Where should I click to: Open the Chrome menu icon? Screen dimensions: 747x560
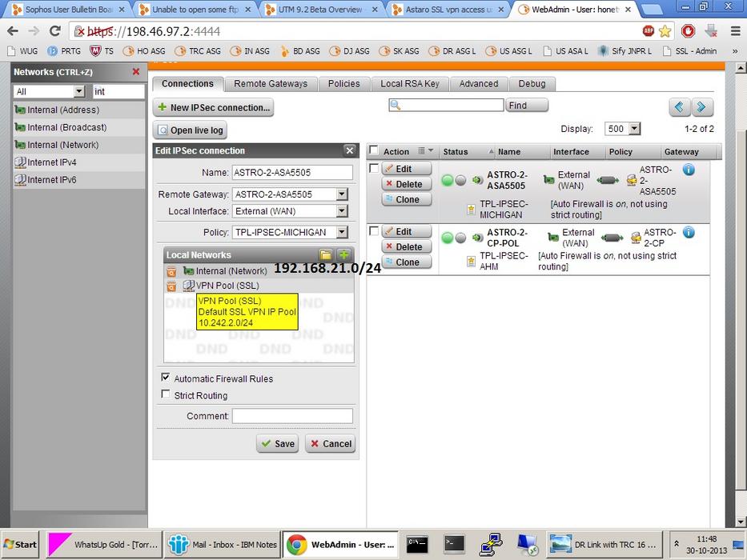coord(736,31)
